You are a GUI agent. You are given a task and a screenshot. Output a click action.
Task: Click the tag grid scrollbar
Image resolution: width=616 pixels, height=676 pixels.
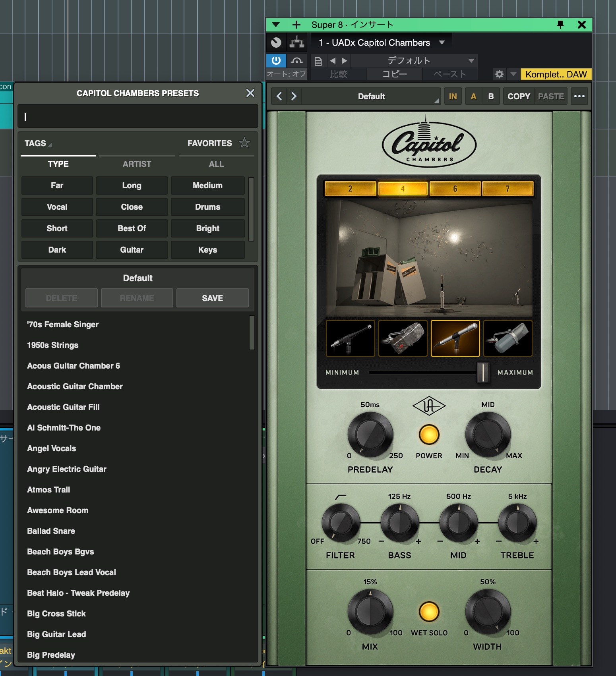coord(251,209)
